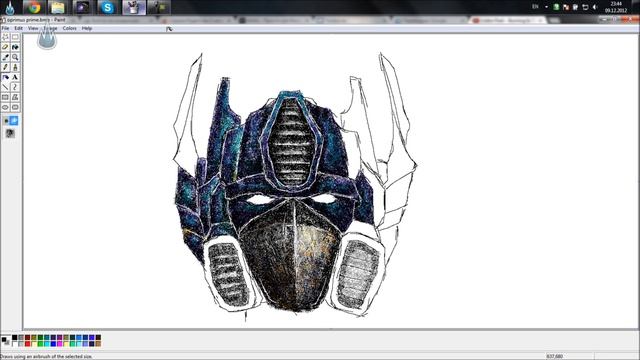The image size is (640, 360).
Task: Pick the black swatch in palette
Action: (15, 338)
